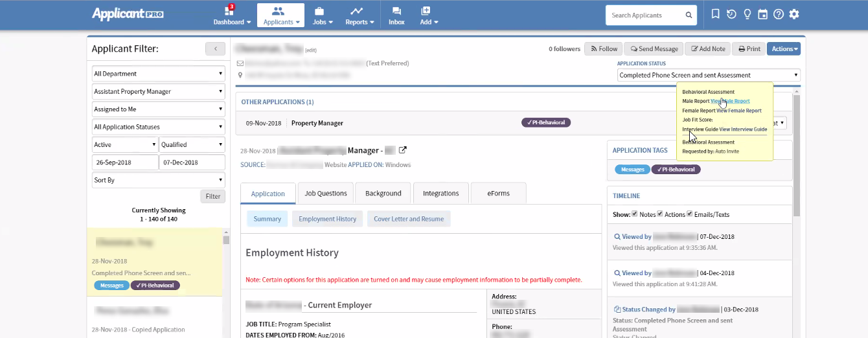Switch to the Job Questions tab
Viewport: 868px width, 338px height.
(326, 194)
